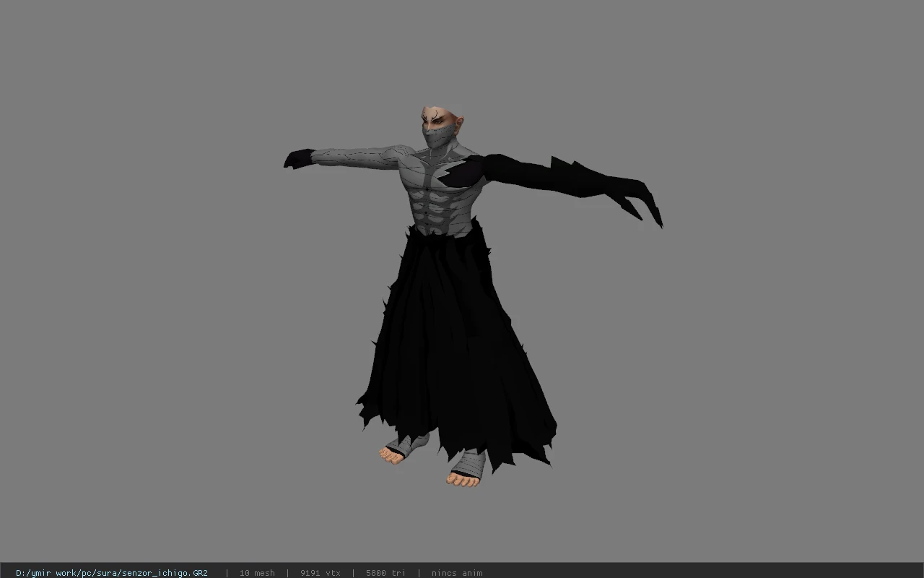Click the "5800 tri" triangle count
The height and width of the screenshot is (578, 924).
[x=385, y=573]
